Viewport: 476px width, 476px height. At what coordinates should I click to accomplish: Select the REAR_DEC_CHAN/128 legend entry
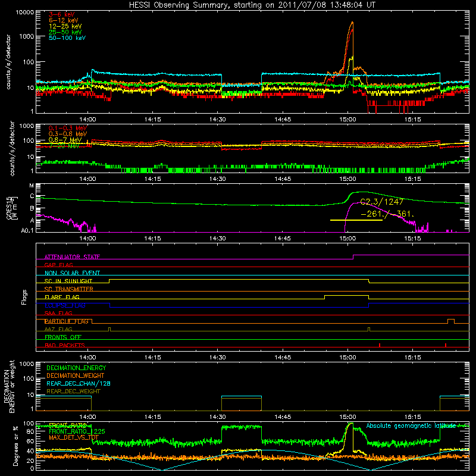coord(79,384)
